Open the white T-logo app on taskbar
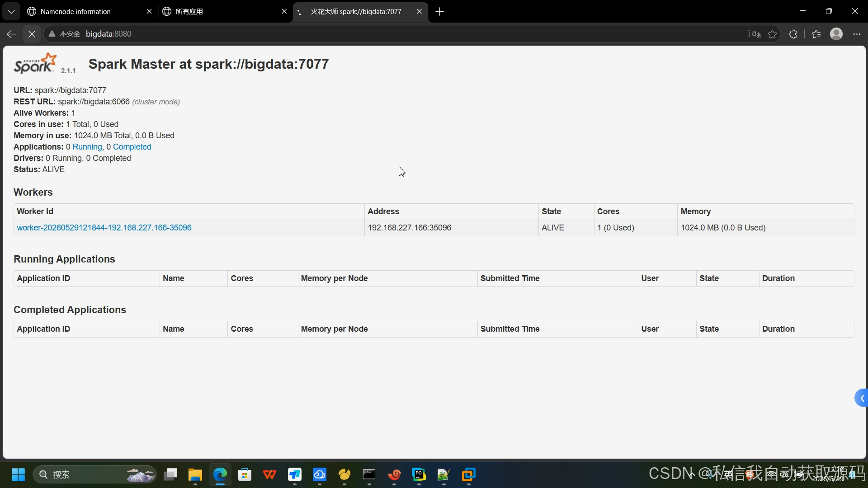The height and width of the screenshot is (488, 868). tap(295, 475)
